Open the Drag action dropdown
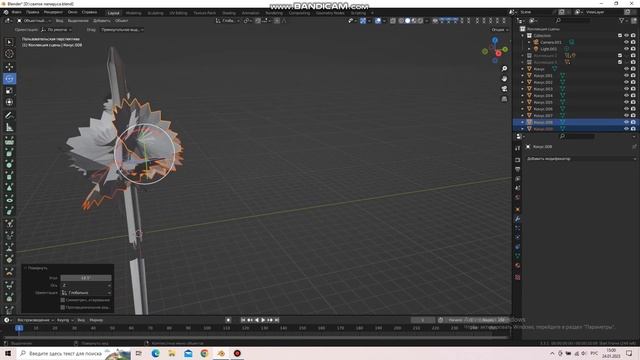 pos(122,30)
